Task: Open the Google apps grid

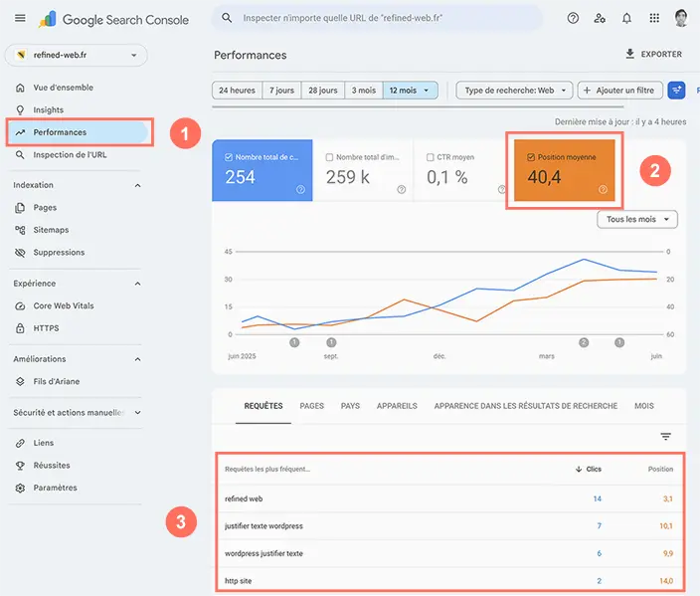Action: pyautogui.click(x=654, y=18)
